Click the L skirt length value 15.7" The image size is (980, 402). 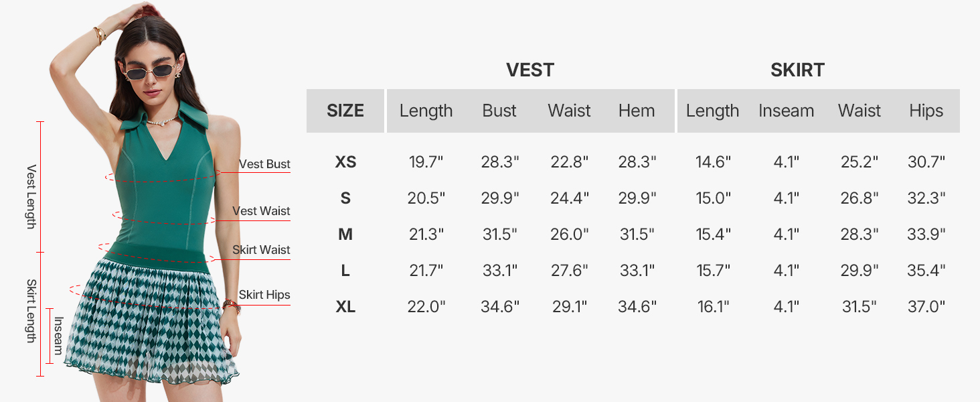pyautogui.click(x=713, y=271)
